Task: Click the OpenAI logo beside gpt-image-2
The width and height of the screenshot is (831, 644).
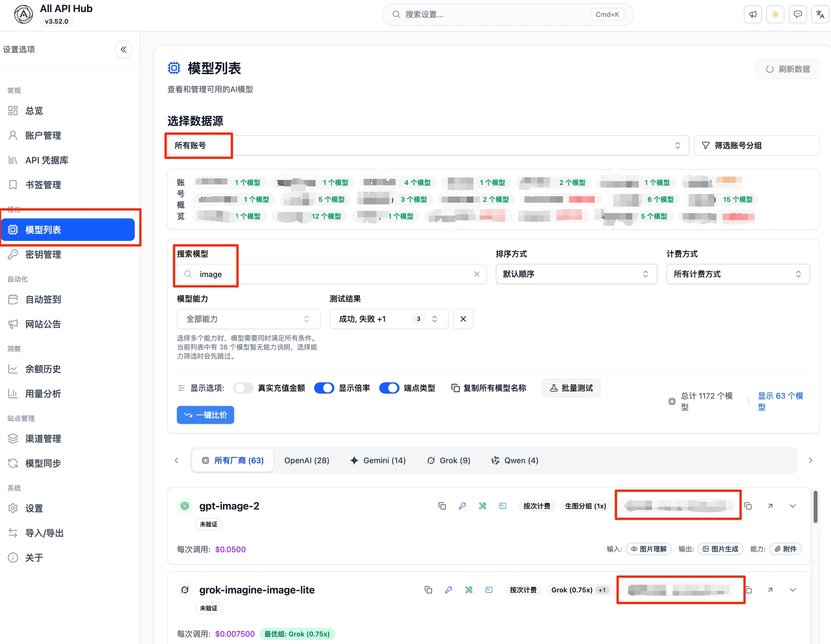Action: click(x=185, y=506)
